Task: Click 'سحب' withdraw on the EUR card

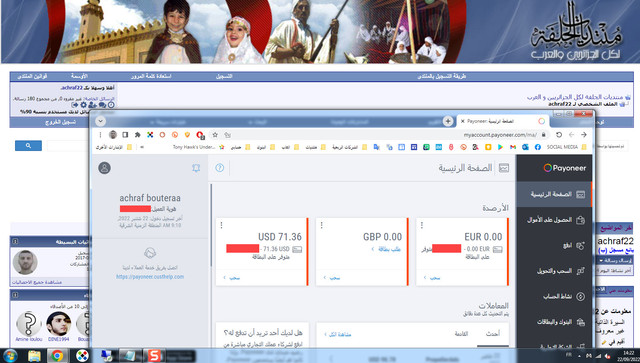Action: pyautogui.click(x=432, y=278)
